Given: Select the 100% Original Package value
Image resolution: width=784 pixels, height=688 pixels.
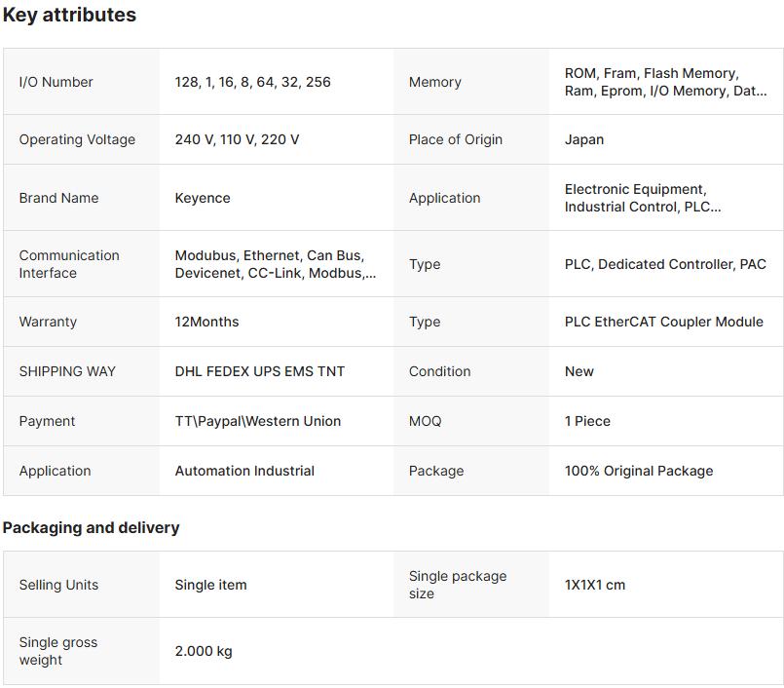Looking at the screenshot, I should tap(639, 471).
